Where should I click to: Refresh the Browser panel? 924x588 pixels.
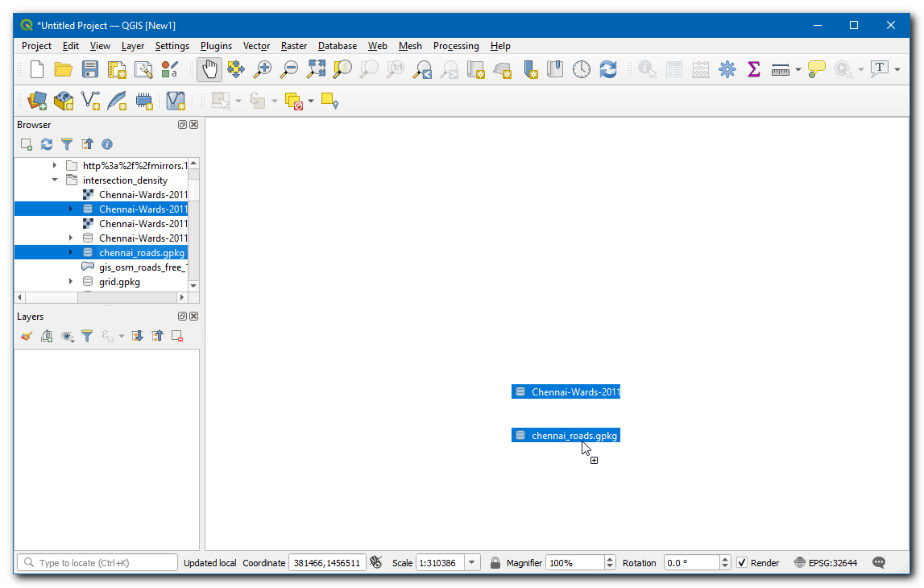[x=47, y=144]
